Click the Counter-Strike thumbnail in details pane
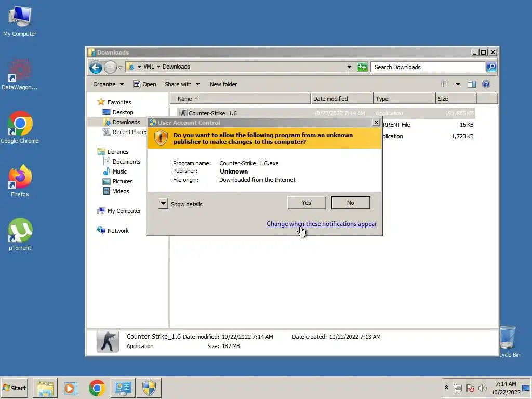 click(x=108, y=341)
